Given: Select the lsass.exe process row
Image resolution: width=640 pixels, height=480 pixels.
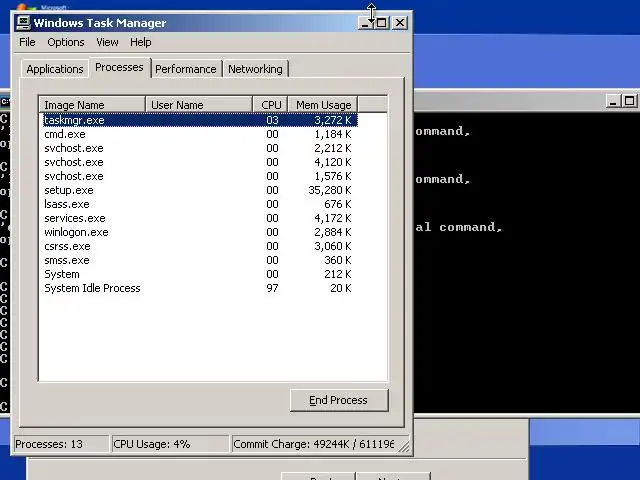Looking at the screenshot, I should tap(200, 204).
